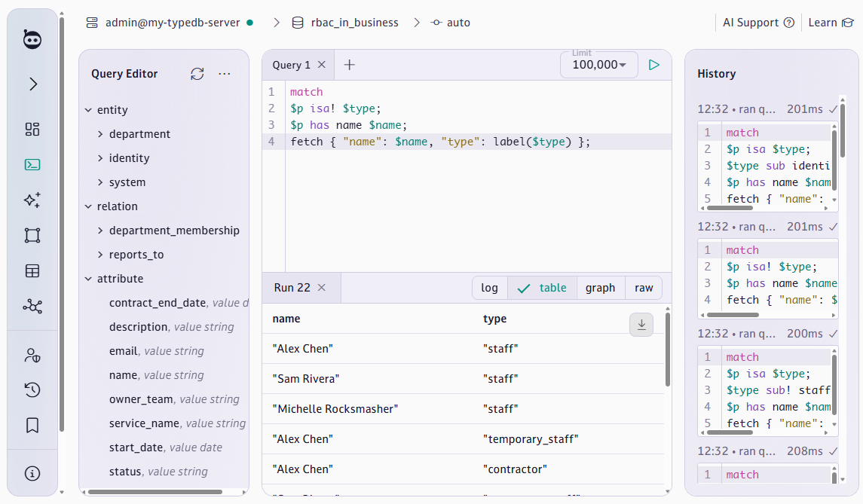The height and width of the screenshot is (504, 863).
Task: Click the info circle icon in sidebar
Action: coord(32,473)
